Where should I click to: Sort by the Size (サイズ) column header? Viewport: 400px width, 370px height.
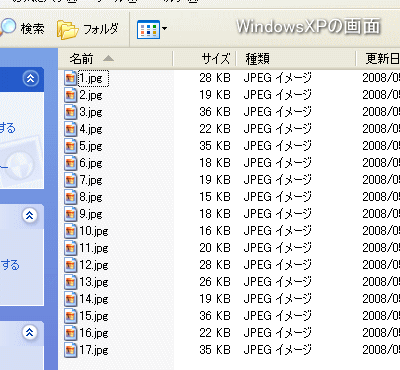tap(204, 59)
